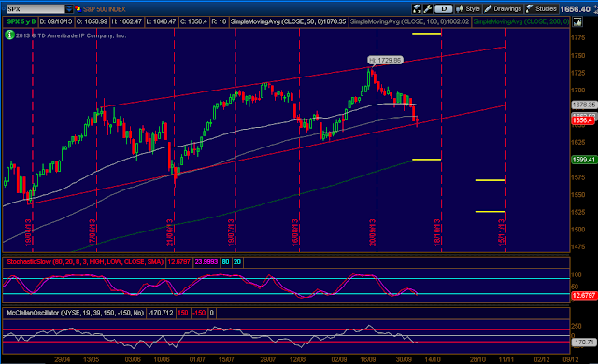Click the red 12.6797 stochastic axis label
The height and width of the screenshot is (364, 598).
click(583, 296)
